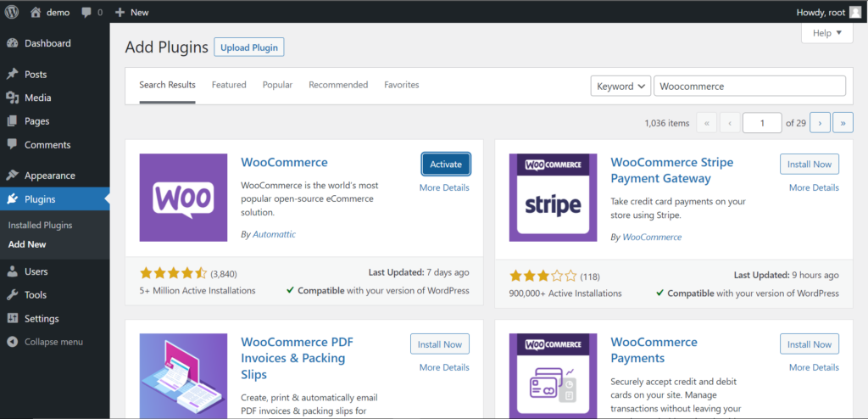Click the PDF Invoices plugin thumbnail
Image resolution: width=868 pixels, height=419 pixels.
pos(183,376)
